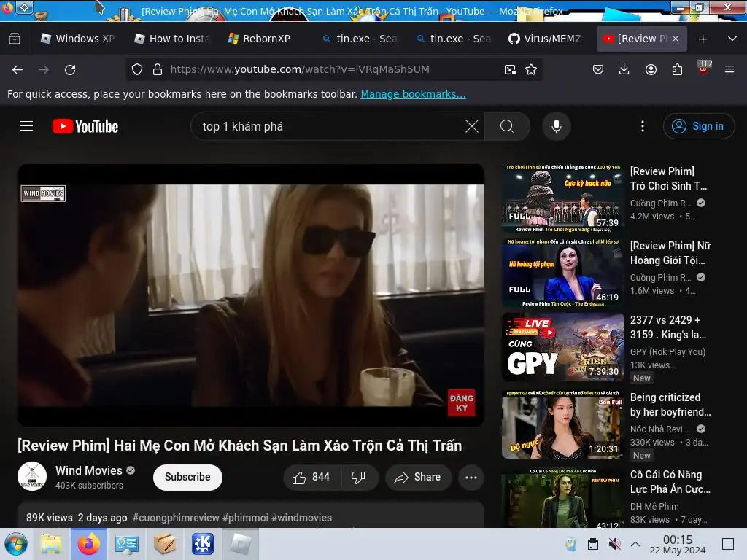Click the ad blocker icon showing 312
The image size is (747, 560).
[x=704, y=68]
